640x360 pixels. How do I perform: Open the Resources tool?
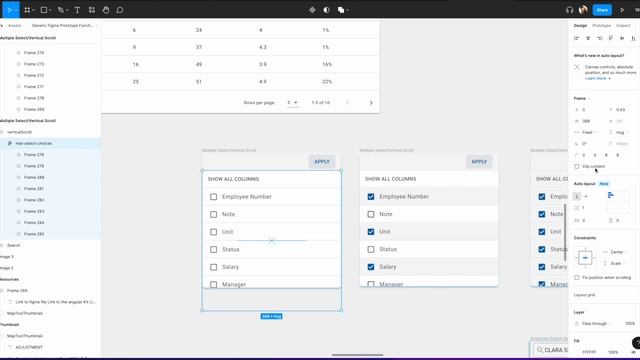point(92,10)
